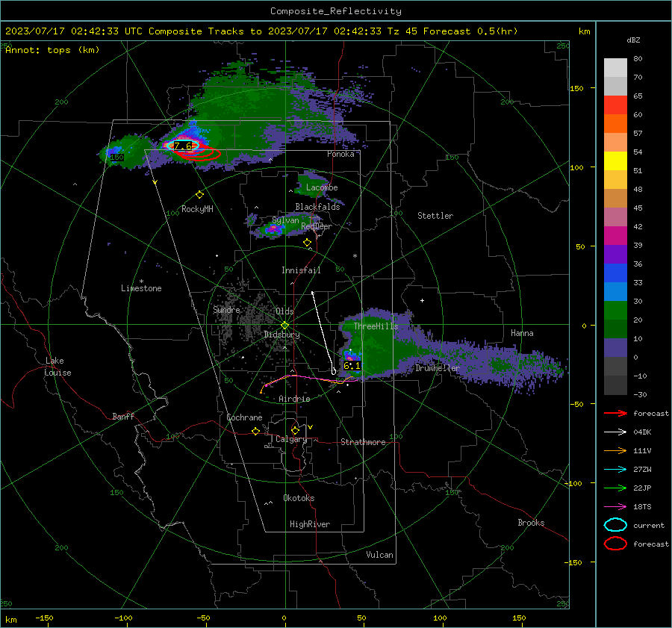Viewport: 672px width, 628px height.
Task: Click the yellow diamond marker above Calgary
Action: [295, 430]
